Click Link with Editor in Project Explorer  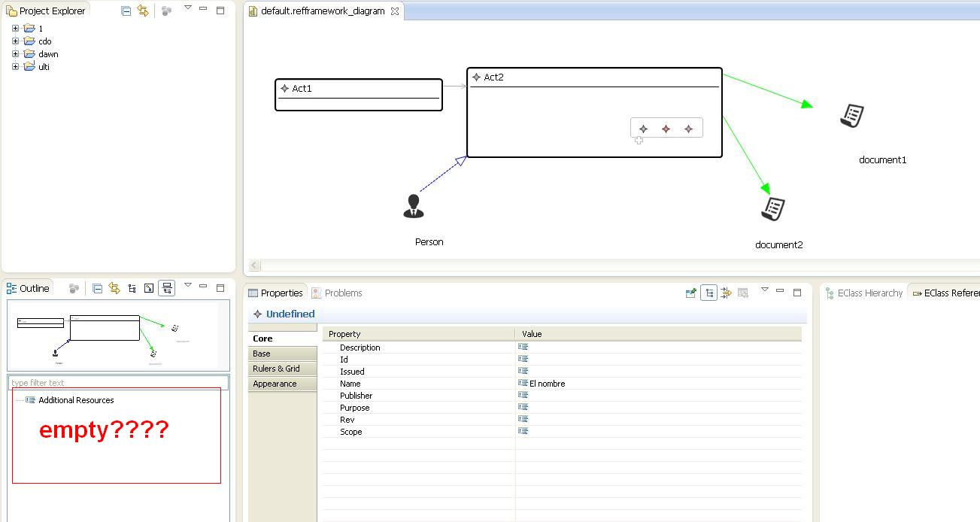coord(143,11)
